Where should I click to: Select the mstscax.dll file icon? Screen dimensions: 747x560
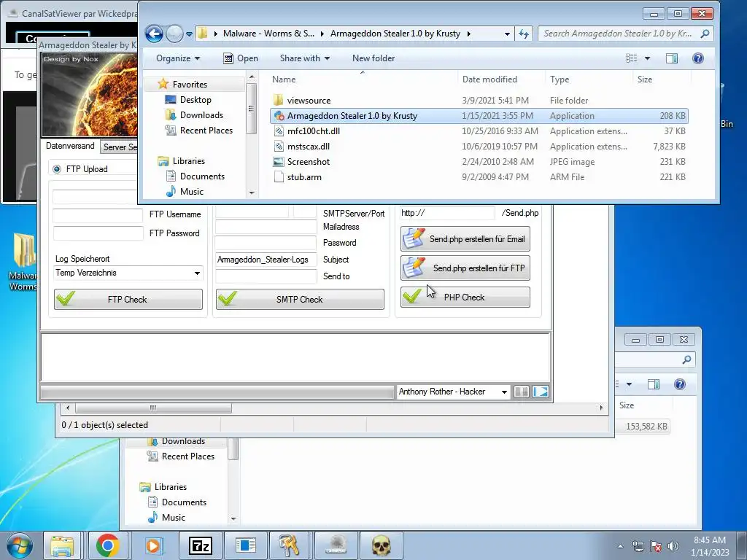[279, 146]
